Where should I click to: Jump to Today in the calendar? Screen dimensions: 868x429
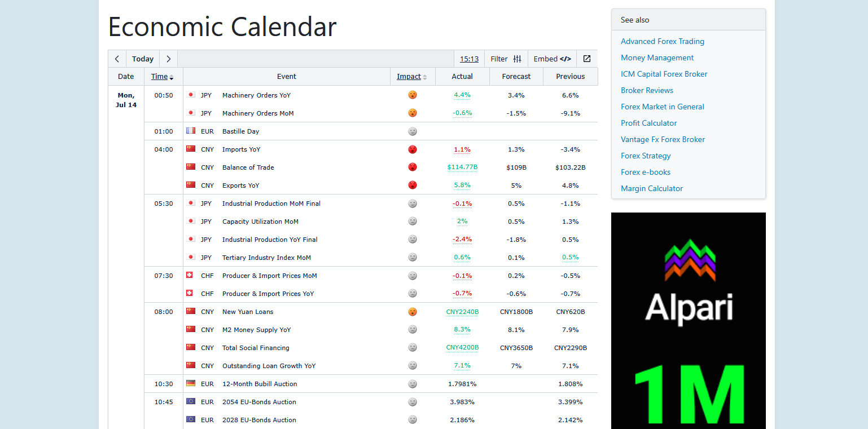click(143, 59)
